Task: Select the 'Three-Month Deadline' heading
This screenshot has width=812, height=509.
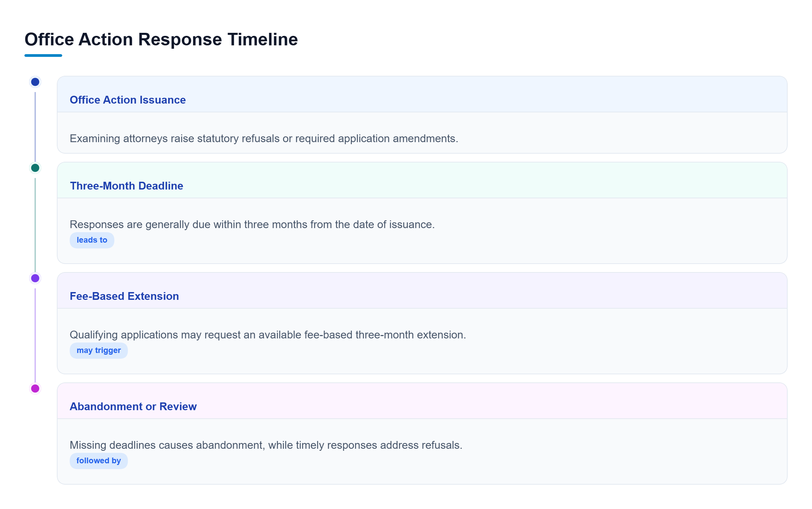Action: [x=127, y=186]
